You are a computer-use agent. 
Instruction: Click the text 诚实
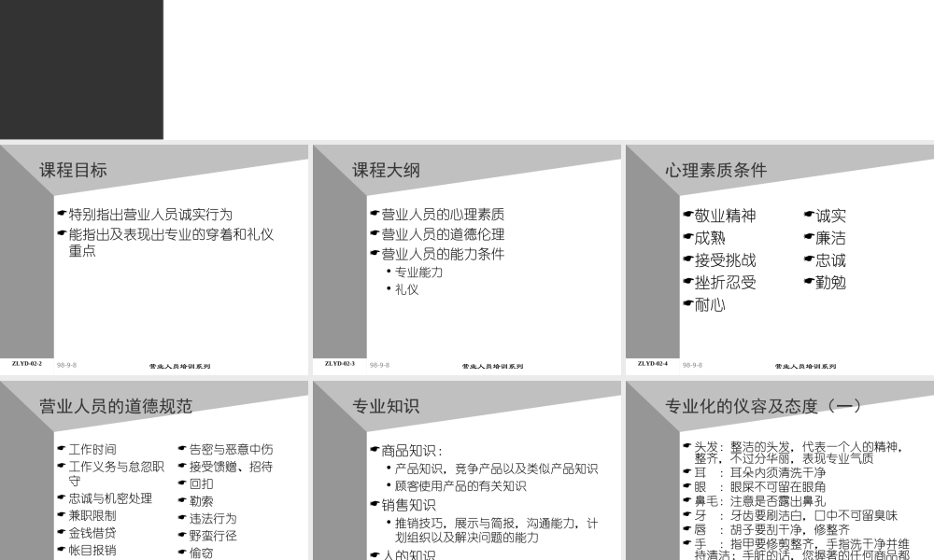pos(830,216)
